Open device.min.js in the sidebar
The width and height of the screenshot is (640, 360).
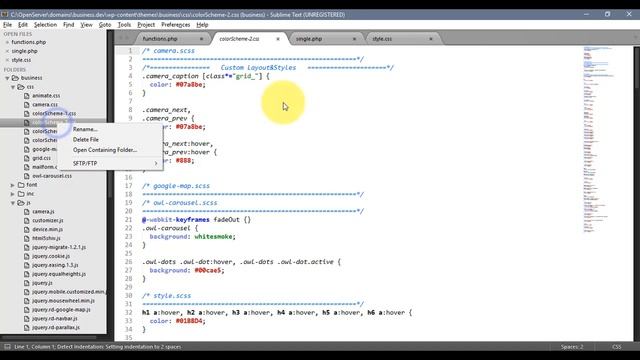(47, 229)
